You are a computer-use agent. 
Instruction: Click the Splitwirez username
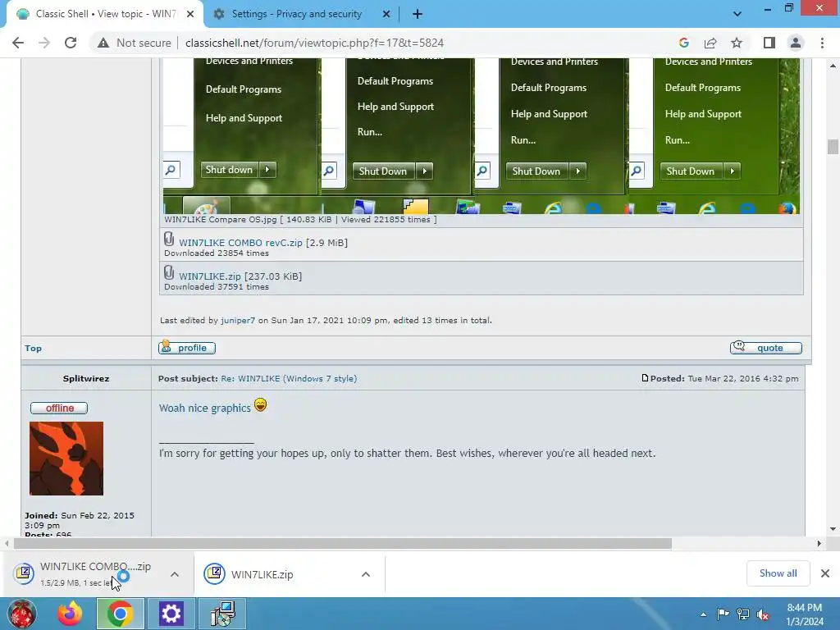coord(85,378)
